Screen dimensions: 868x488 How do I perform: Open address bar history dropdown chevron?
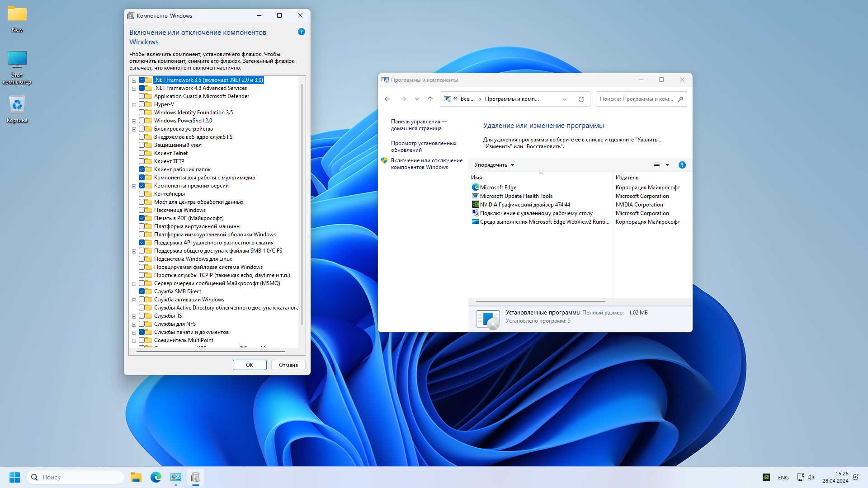point(564,99)
